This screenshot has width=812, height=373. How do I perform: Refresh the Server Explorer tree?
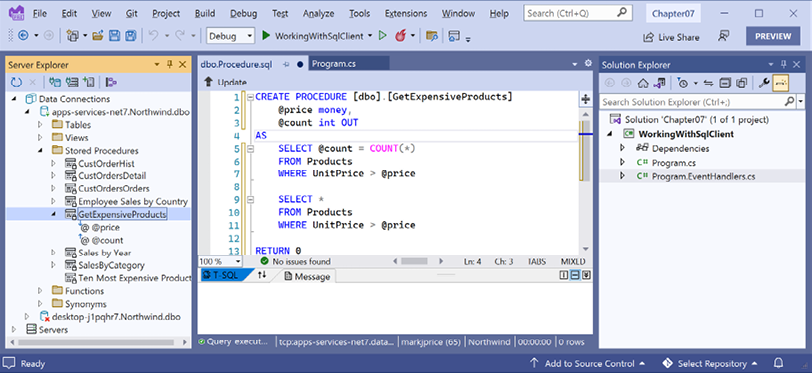(x=17, y=82)
